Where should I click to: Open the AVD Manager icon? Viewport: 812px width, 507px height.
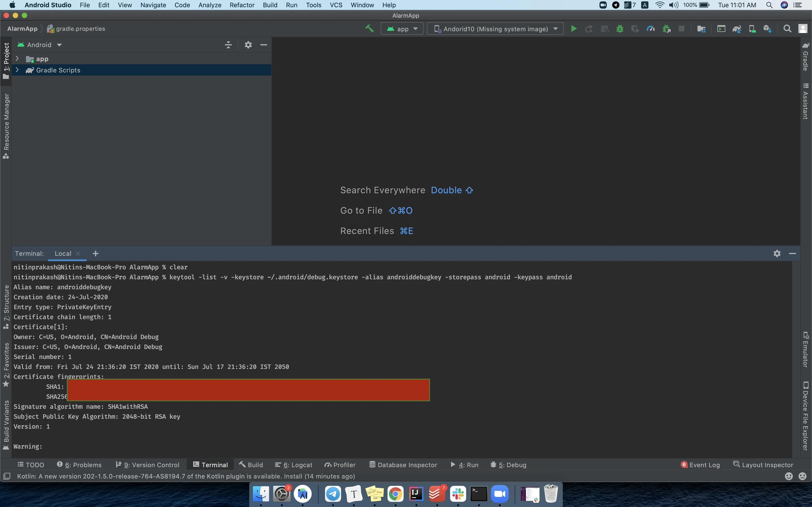click(752, 29)
